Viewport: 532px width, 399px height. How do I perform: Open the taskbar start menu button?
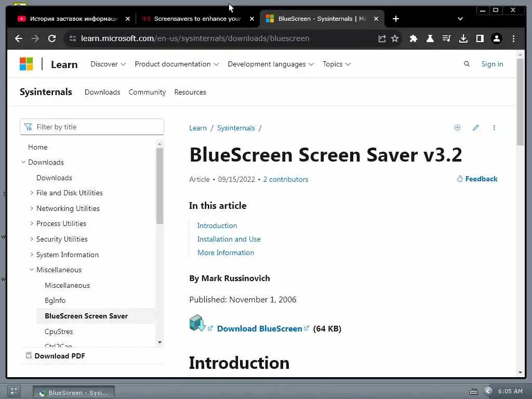[x=14, y=391]
